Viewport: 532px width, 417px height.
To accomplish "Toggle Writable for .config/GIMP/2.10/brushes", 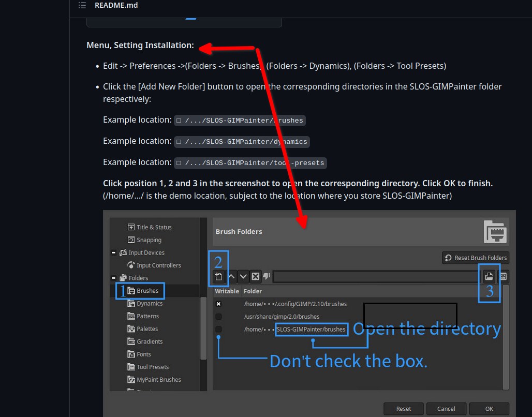I will click(218, 304).
